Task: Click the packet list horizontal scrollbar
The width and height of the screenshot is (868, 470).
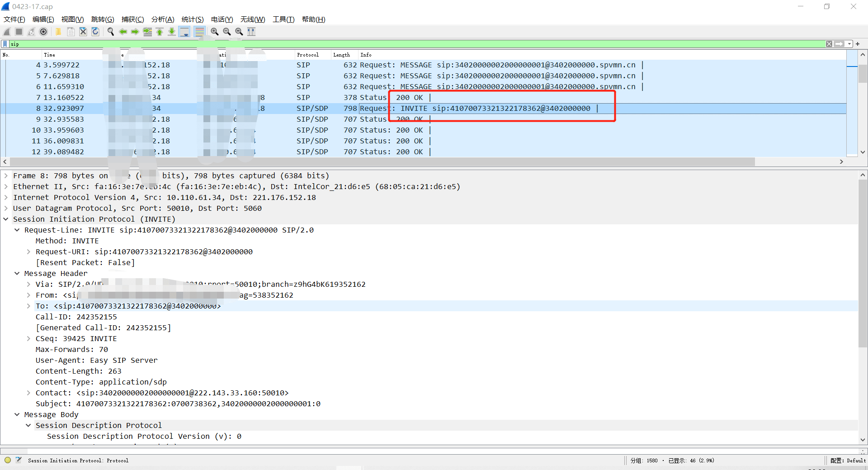Action: [x=382, y=161]
